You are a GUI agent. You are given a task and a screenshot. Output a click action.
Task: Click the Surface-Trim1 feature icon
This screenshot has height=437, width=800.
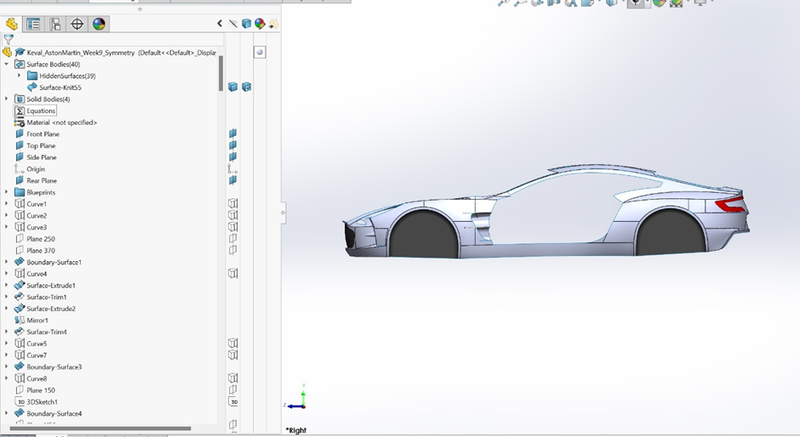(x=19, y=297)
